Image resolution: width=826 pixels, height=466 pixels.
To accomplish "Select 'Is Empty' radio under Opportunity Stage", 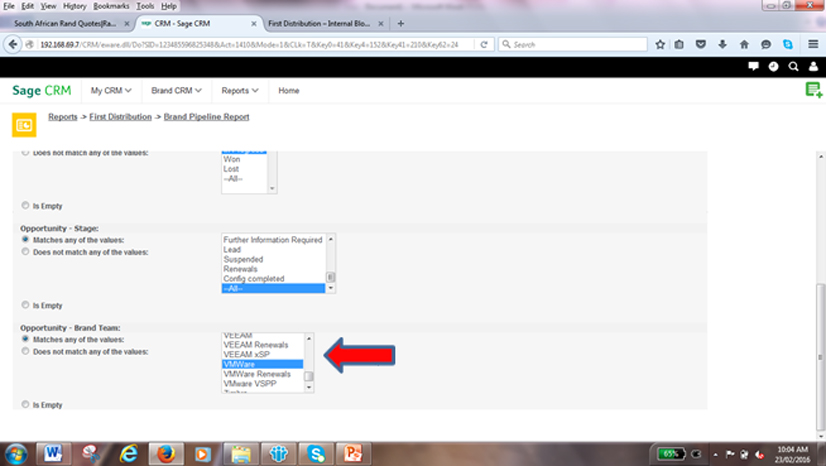I will [x=25, y=305].
